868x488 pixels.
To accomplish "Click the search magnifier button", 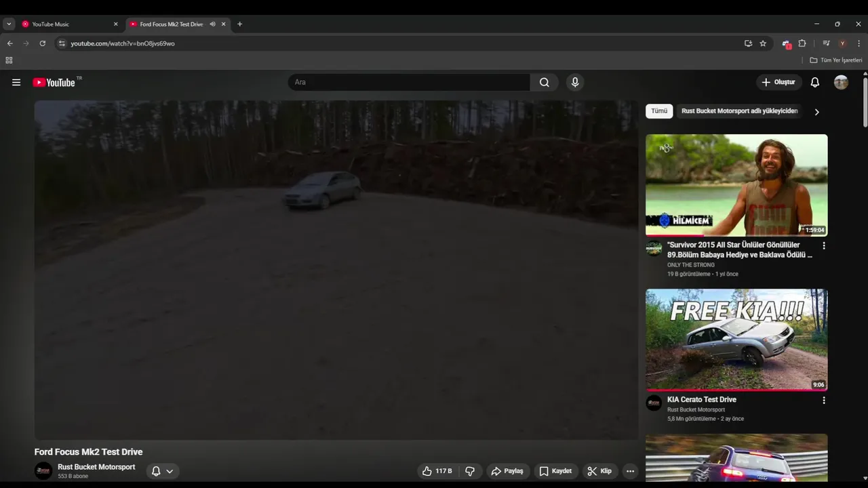I will pyautogui.click(x=545, y=82).
